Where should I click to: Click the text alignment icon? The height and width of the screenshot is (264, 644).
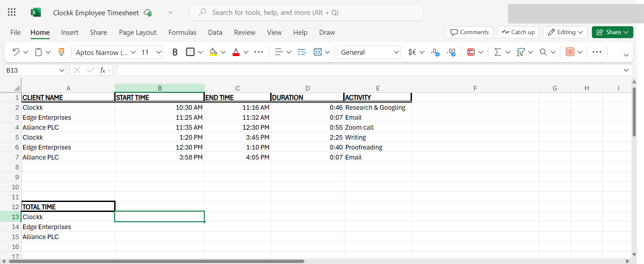click(279, 52)
